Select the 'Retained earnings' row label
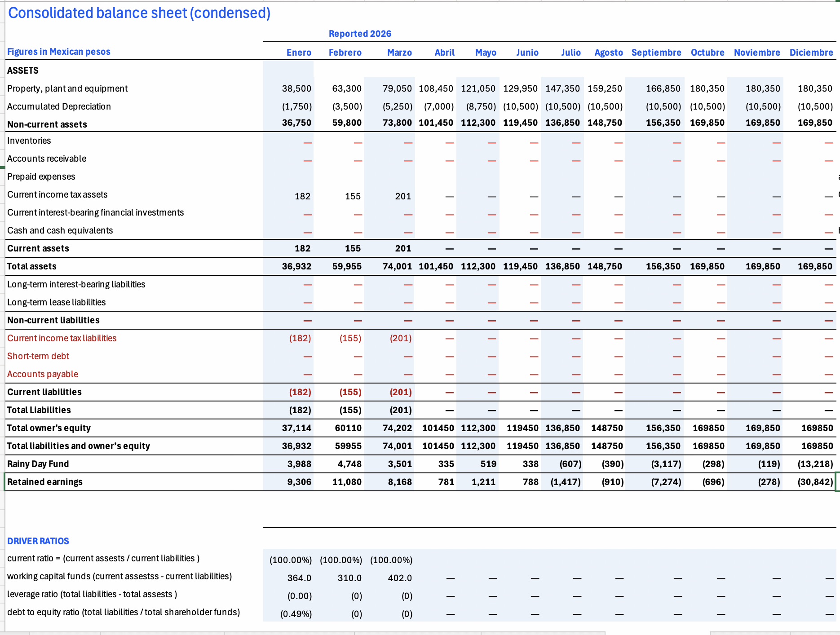 tap(45, 482)
